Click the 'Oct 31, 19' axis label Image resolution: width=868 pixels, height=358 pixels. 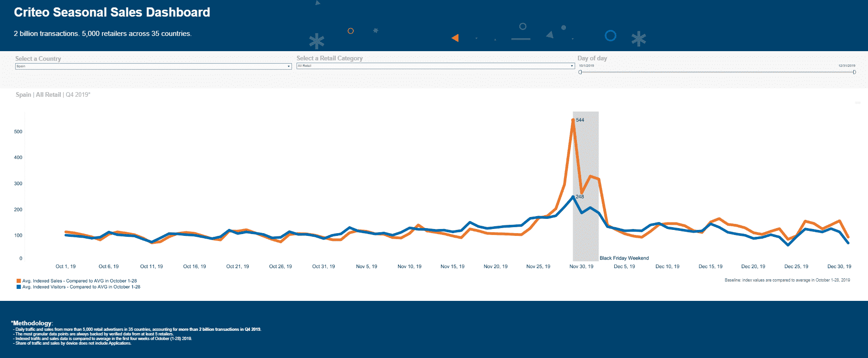click(323, 266)
